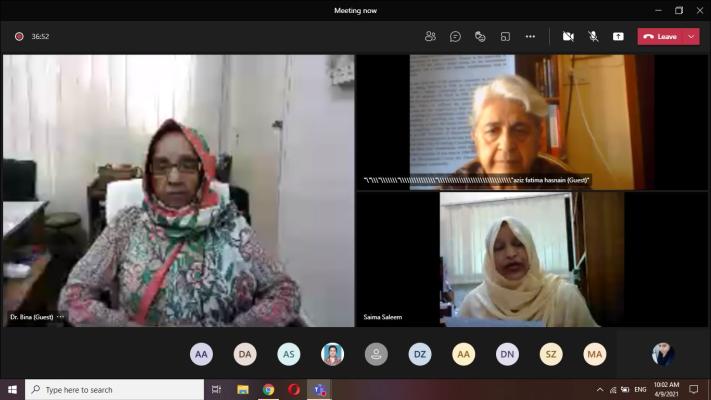This screenshot has height=400, width=711.
Task: Click the recording indicator icon
Action: pyautogui.click(x=19, y=36)
